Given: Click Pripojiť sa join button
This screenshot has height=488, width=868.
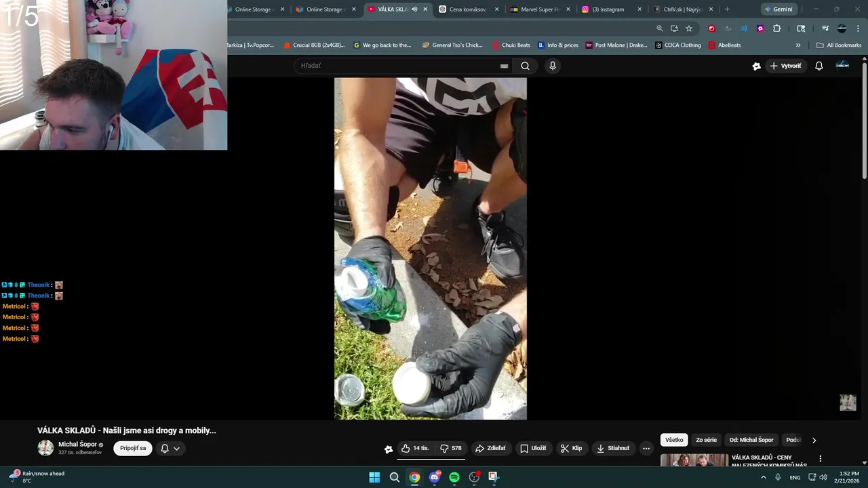Looking at the screenshot, I should click(133, 448).
